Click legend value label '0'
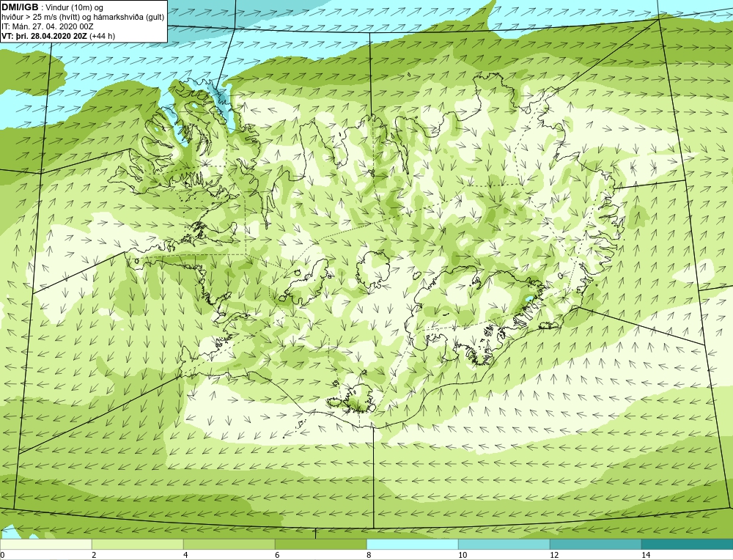The image size is (733, 560). (2, 555)
